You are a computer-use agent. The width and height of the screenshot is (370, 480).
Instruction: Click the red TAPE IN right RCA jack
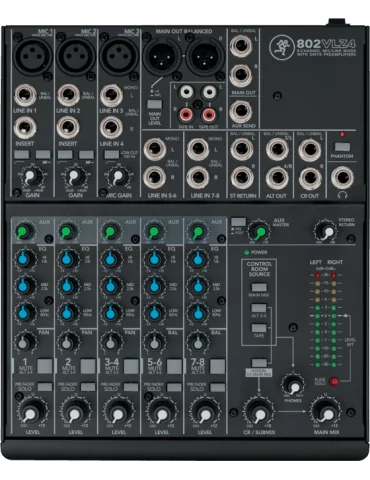pos(186,115)
